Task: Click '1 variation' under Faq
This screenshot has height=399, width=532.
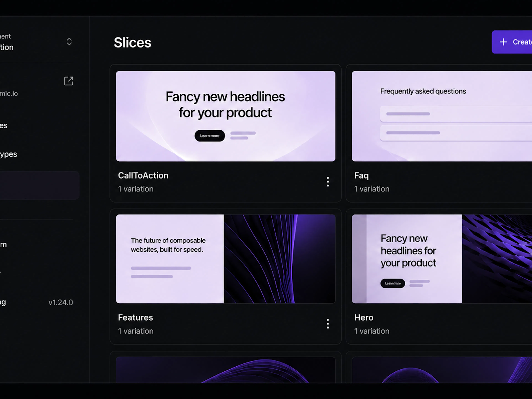Action: click(x=372, y=189)
